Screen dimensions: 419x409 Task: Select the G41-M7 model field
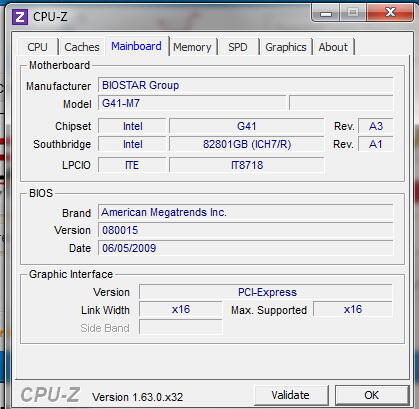click(x=192, y=103)
